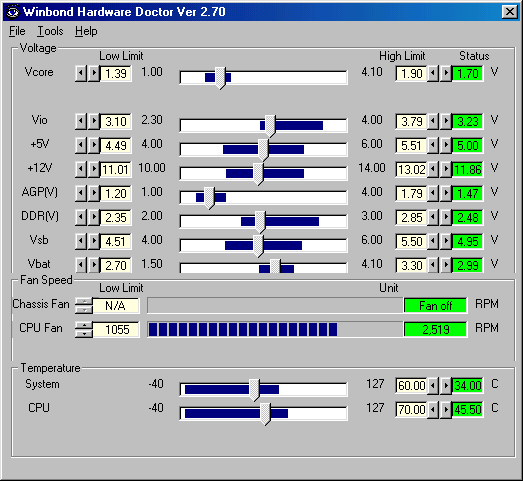Increase DDR(V) low limit with right arrow
Image resolution: width=523 pixels, height=481 pixels.
94,217
